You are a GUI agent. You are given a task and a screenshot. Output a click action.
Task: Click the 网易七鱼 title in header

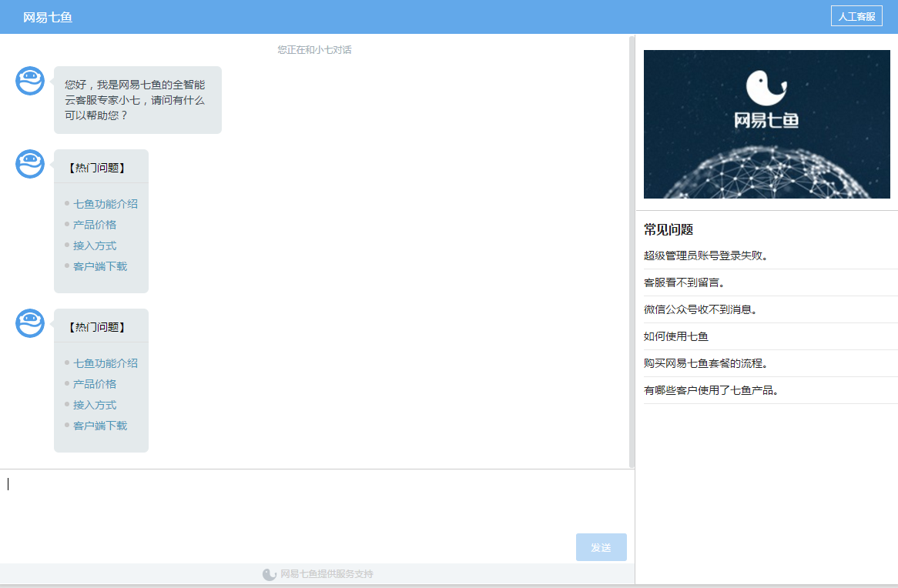[x=48, y=17]
